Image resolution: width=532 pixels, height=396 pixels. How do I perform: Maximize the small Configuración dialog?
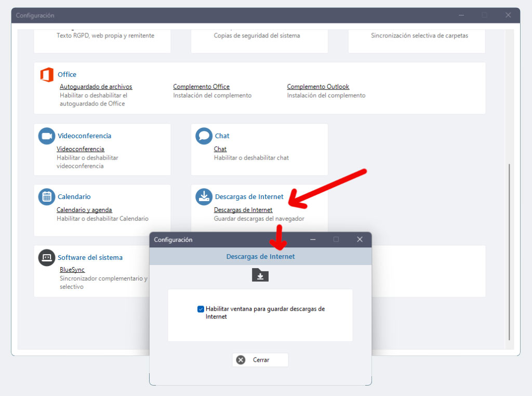click(x=336, y=240)
